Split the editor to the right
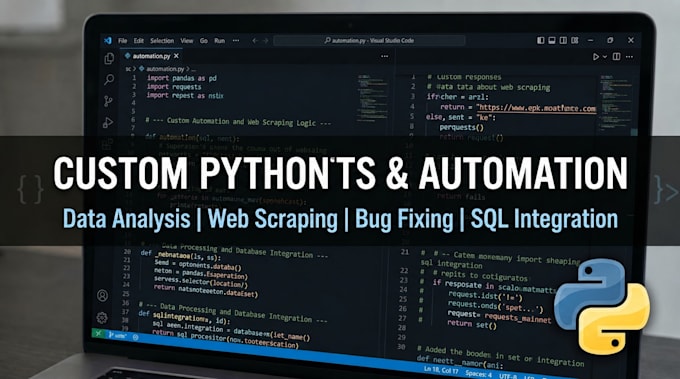 (x=616, y=56)
